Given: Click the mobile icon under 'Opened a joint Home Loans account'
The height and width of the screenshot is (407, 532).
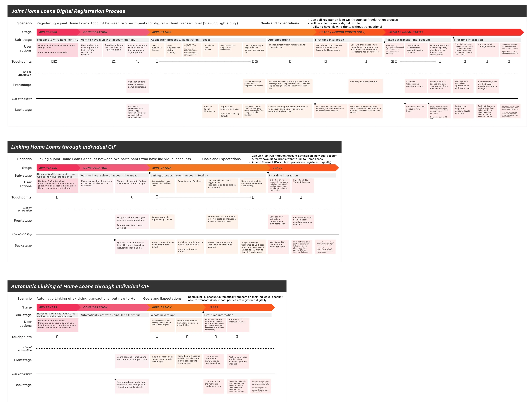Looking at the screenshot, I should [x=53, y=62].
